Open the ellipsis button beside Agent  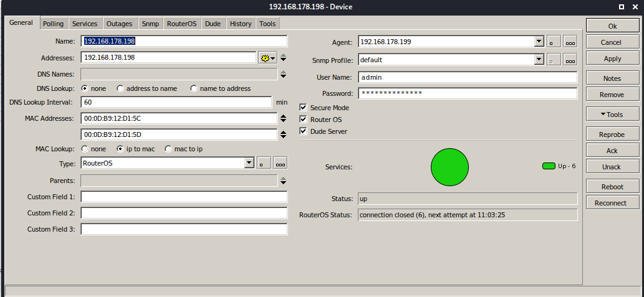pos(570,42)
